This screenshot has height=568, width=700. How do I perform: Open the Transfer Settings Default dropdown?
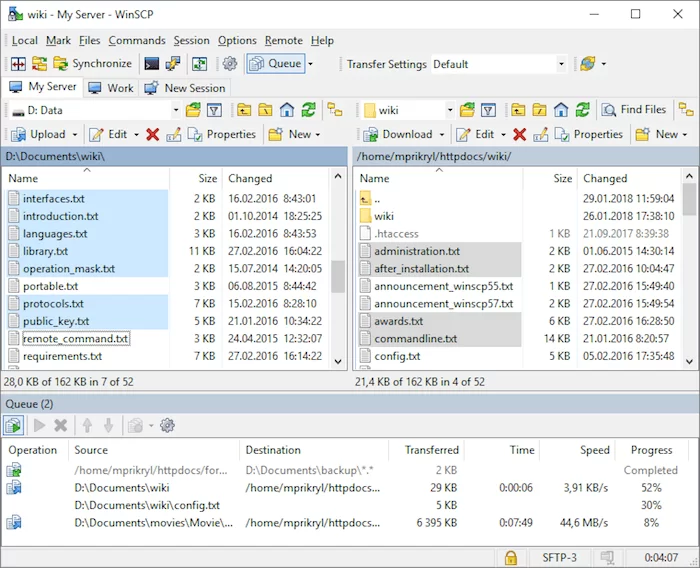(561, 64)
